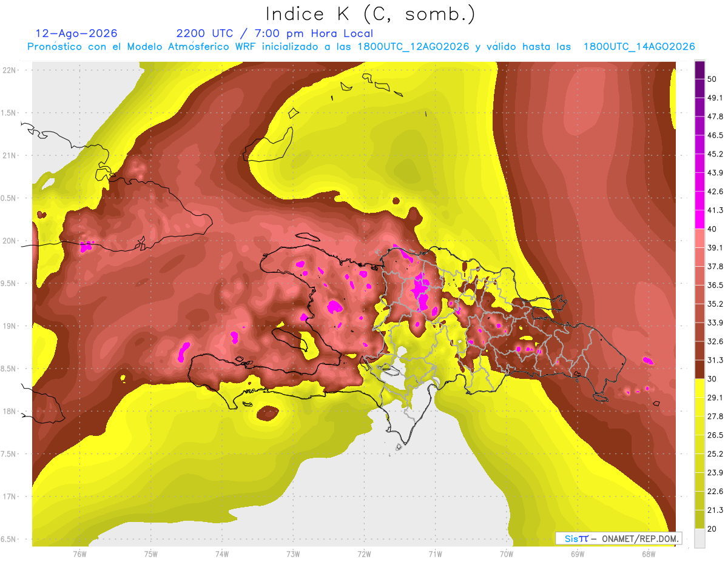Click the longitude label "70W"
This screenshot has height=562, width=728.
(x=506, y=554)
